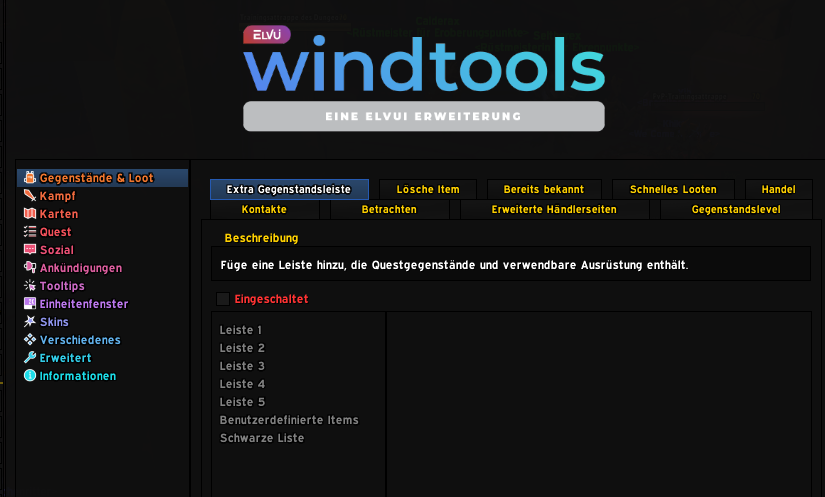Viewport: 825px width, 497px height.
Task: Click the Tooltips icon in sidebar
Action: 30,286
